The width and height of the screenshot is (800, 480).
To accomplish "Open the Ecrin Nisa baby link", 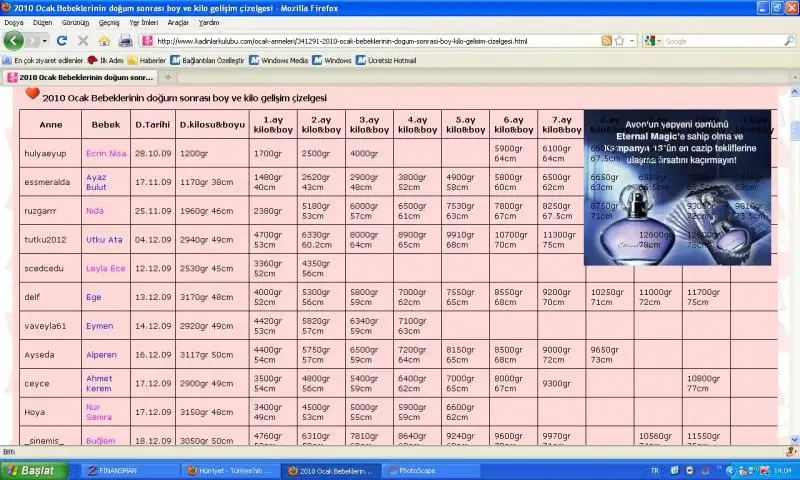I will (106, 153).
